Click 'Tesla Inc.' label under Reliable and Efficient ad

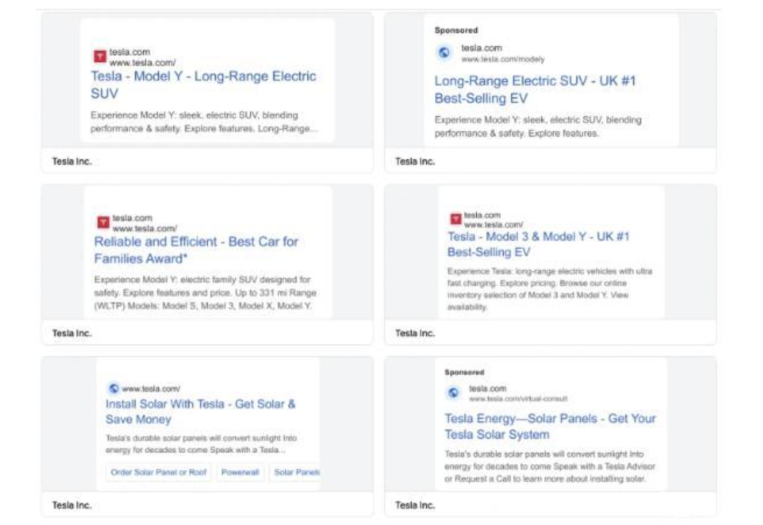(x=72, y=333)
